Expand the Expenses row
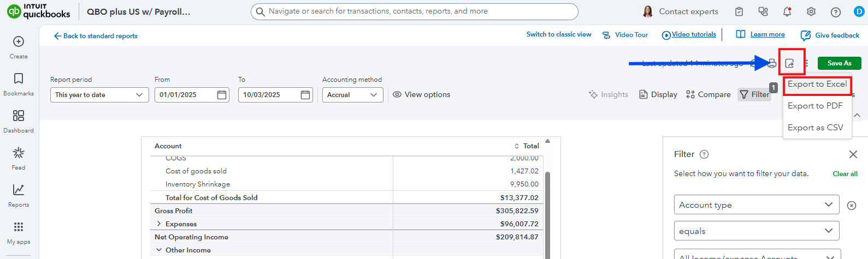The image size is (868, 259). (159, 224)
